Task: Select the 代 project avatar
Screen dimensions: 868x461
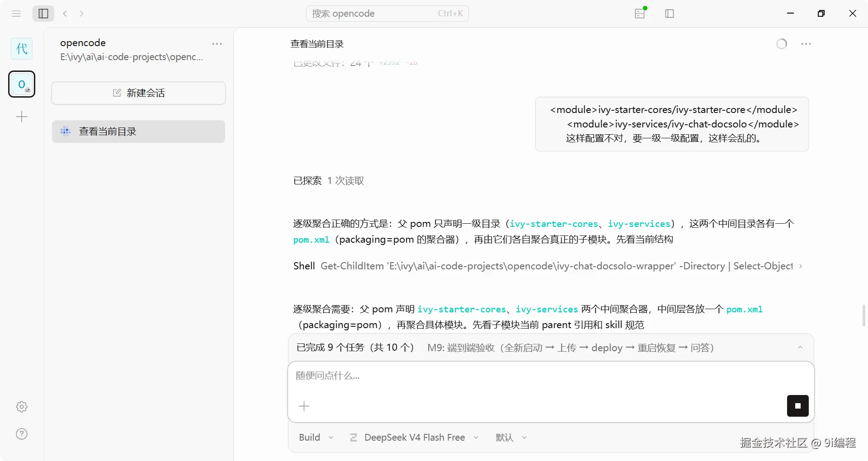Action: (22, 49)
